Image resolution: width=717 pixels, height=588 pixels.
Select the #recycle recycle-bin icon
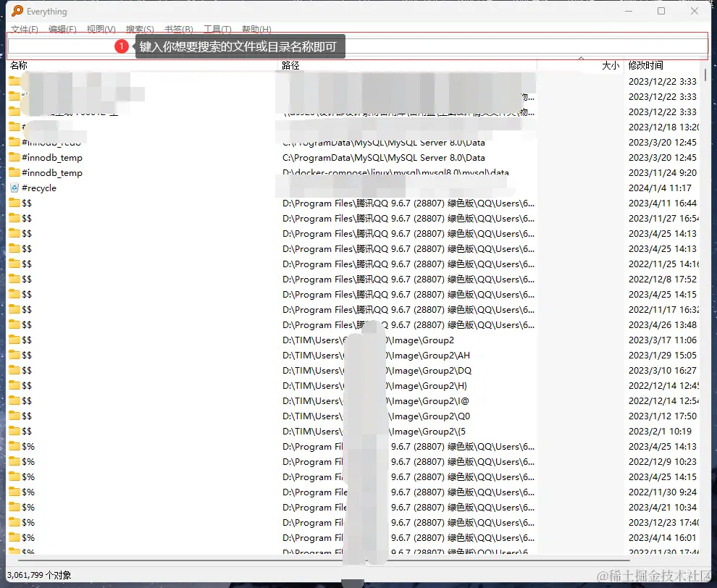tap(14, 188)
